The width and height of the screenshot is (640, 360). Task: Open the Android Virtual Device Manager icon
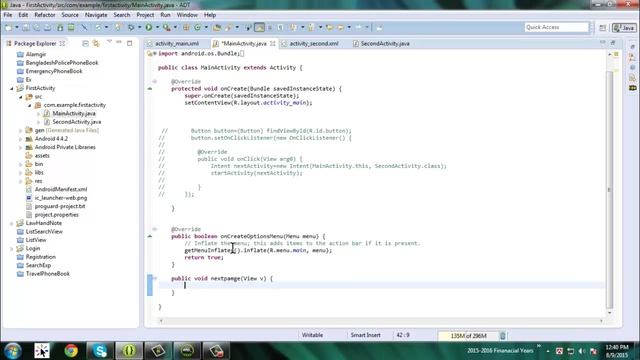click(71, 27)
